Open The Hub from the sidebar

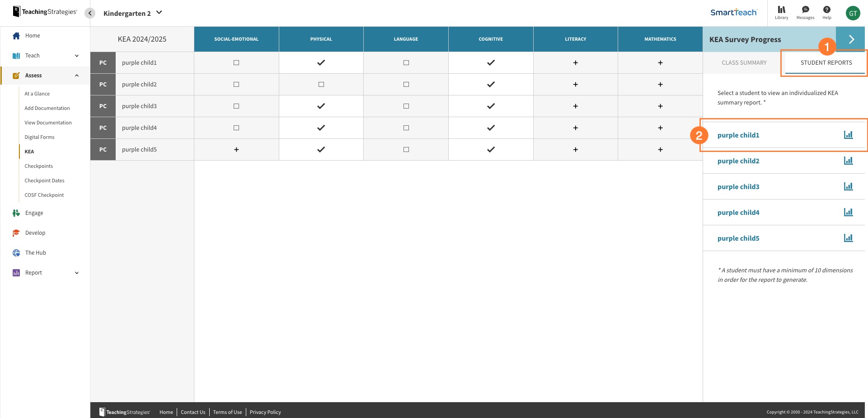pyautogui.click(x=16, y=252)
